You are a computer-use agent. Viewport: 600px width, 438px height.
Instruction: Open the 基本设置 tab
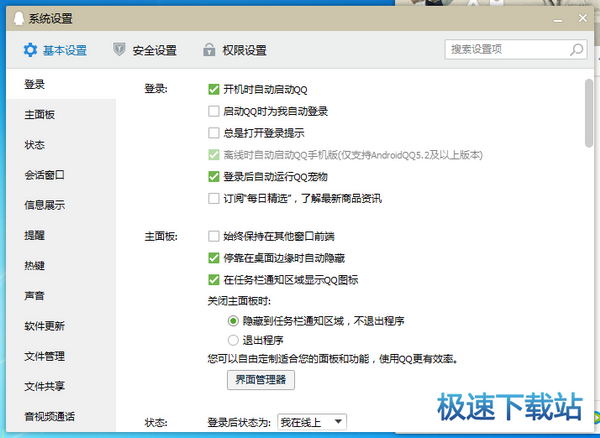[55, 50]
